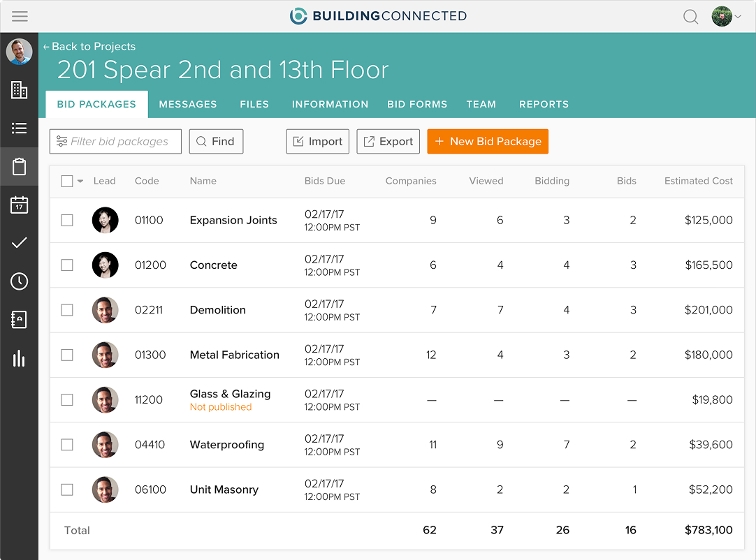This screenshot has width=756, height=560.
Task: Click the New Bid Package button
Action: pos(488,141)
